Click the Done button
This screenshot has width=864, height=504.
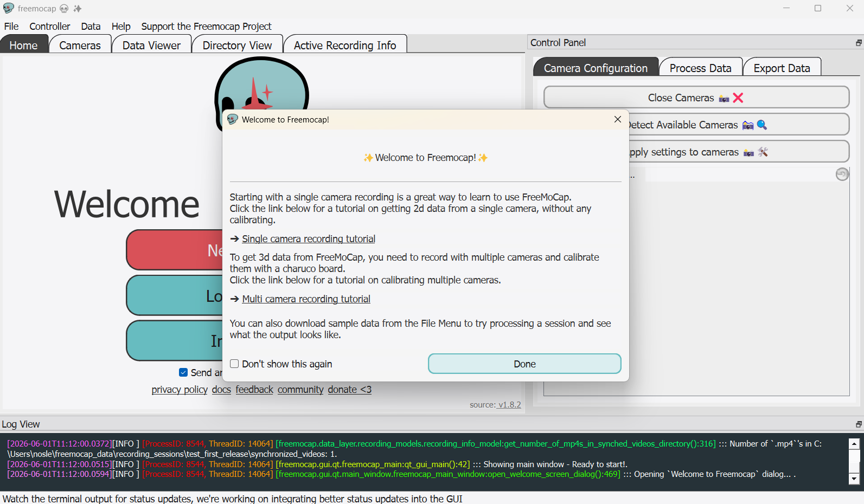(524, 364)
